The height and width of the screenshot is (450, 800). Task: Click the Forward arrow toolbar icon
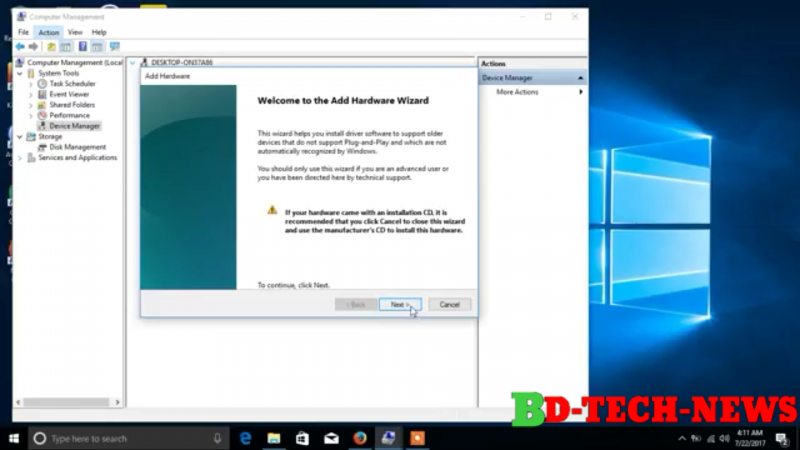pyautogui.click(x=33, y=47)
